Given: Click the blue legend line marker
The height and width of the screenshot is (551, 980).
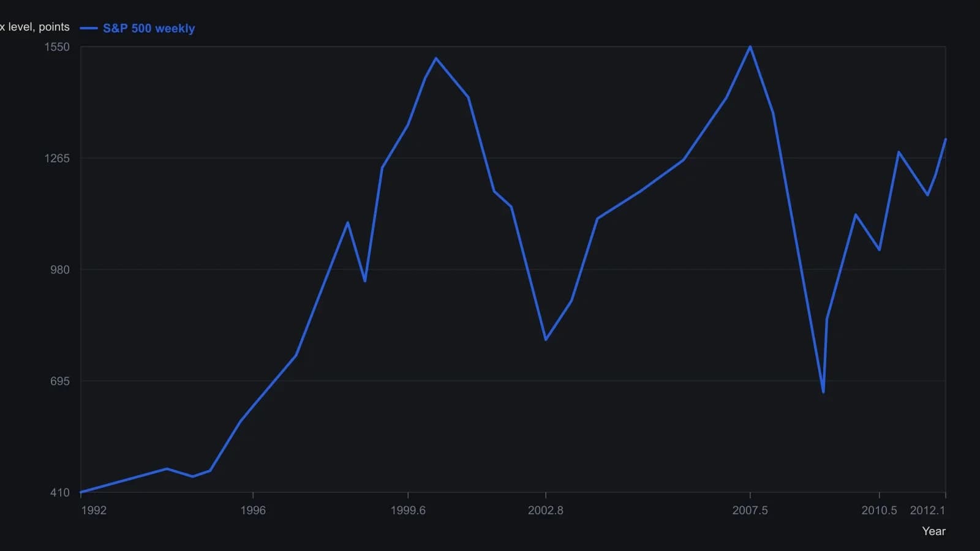Looking at the screenshot, I should [89, 28].
